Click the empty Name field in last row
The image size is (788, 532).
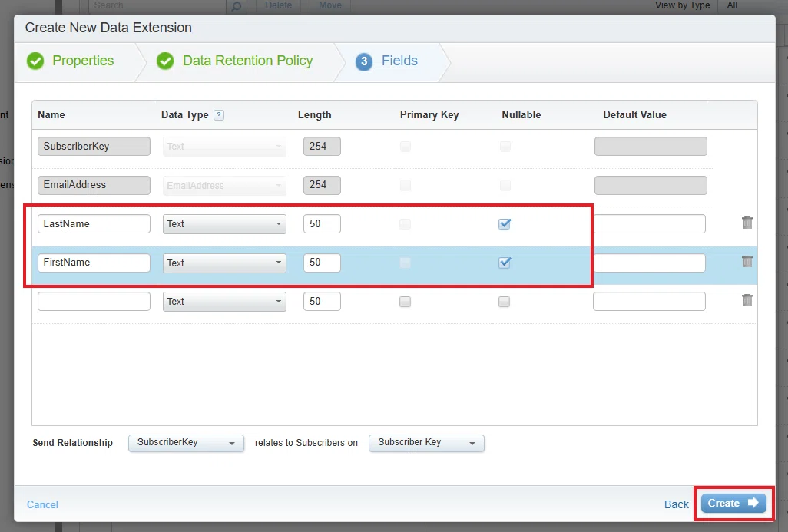(x=94, y=302)
